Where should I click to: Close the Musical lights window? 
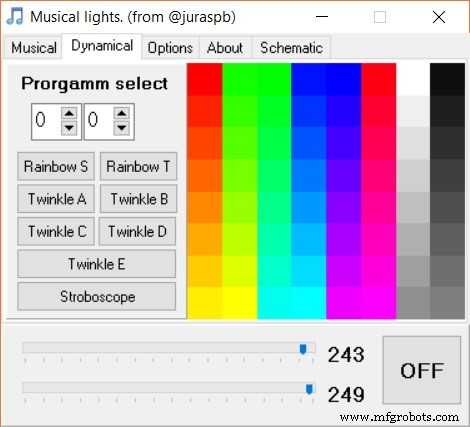439,17
